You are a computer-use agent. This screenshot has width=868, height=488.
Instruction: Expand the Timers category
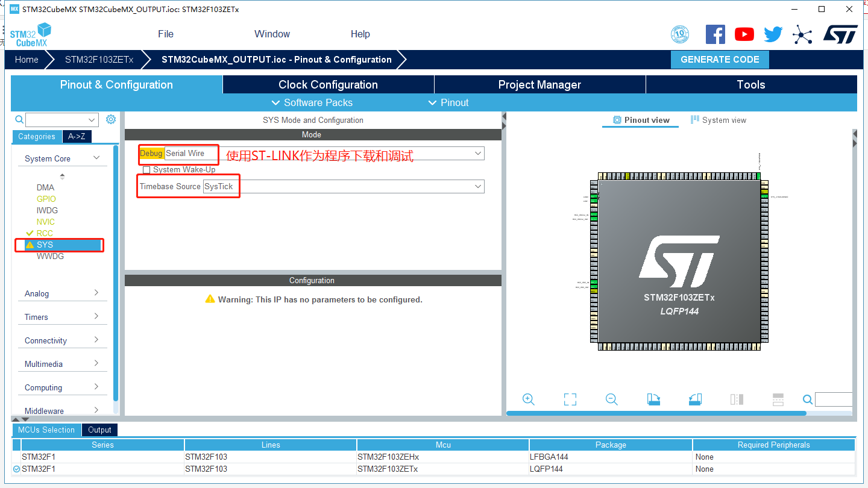(x=62, y=316)
